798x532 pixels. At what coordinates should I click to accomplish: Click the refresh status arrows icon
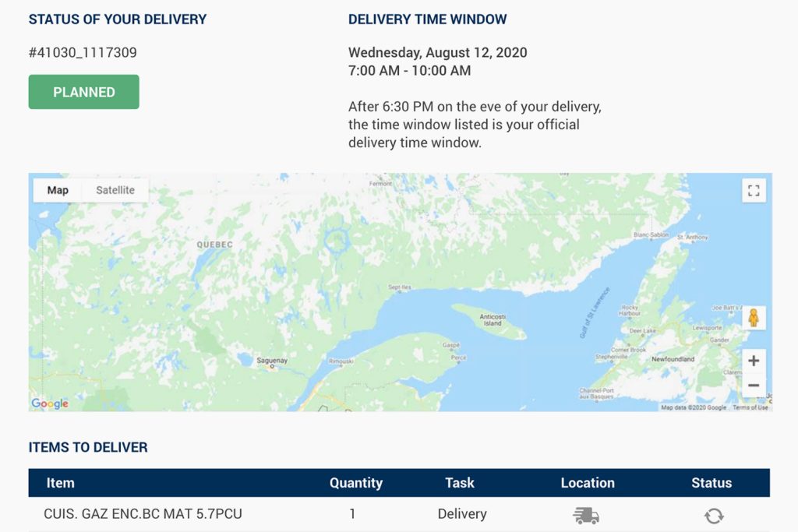[714, 515]
